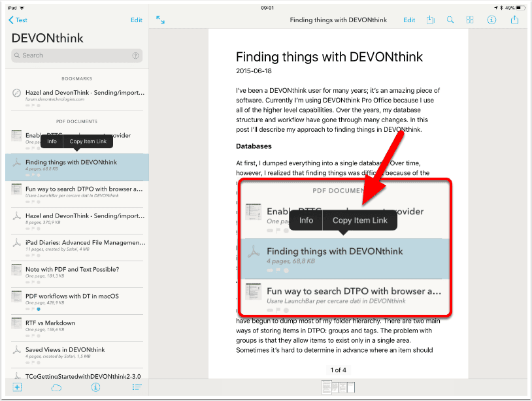This screenshot has width=532, height=401.
Task: Click thumbnail of Fun way to search row
Action: pyautogui.click(x=16, y=189)
